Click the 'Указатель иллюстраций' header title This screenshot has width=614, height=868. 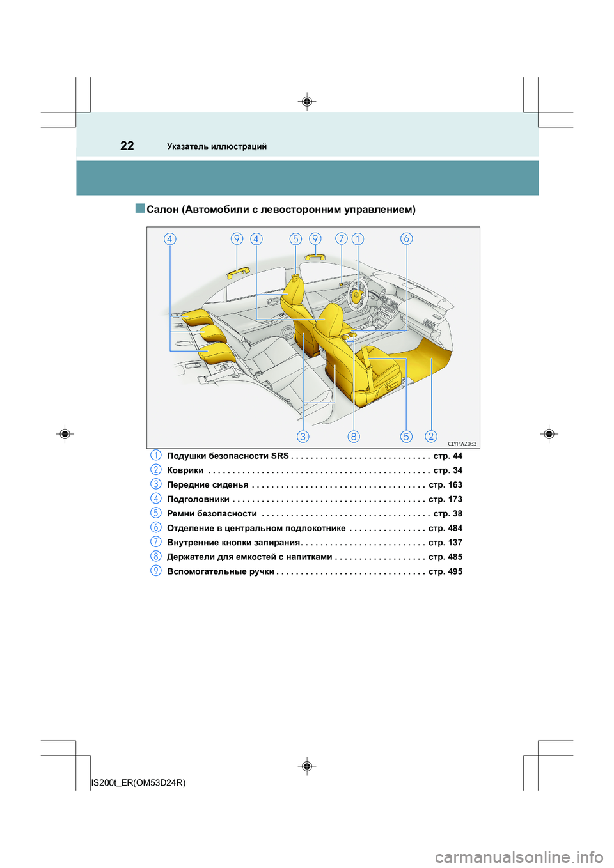pos(217,146)
